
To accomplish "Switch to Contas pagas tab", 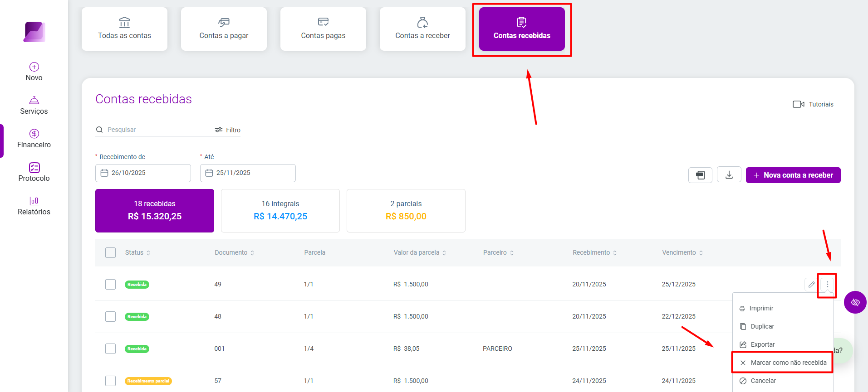I will [323, 29].
